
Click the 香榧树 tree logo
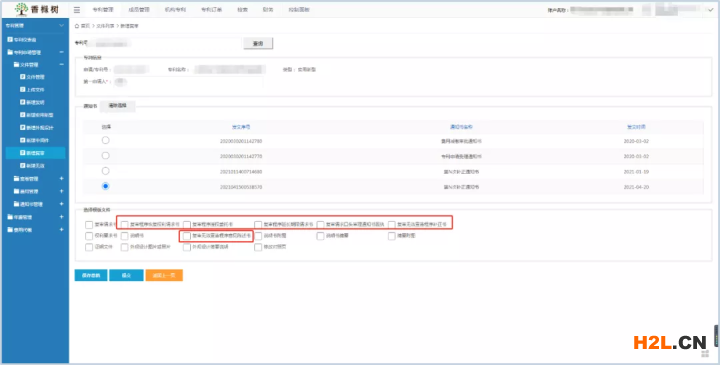[21, 9]
